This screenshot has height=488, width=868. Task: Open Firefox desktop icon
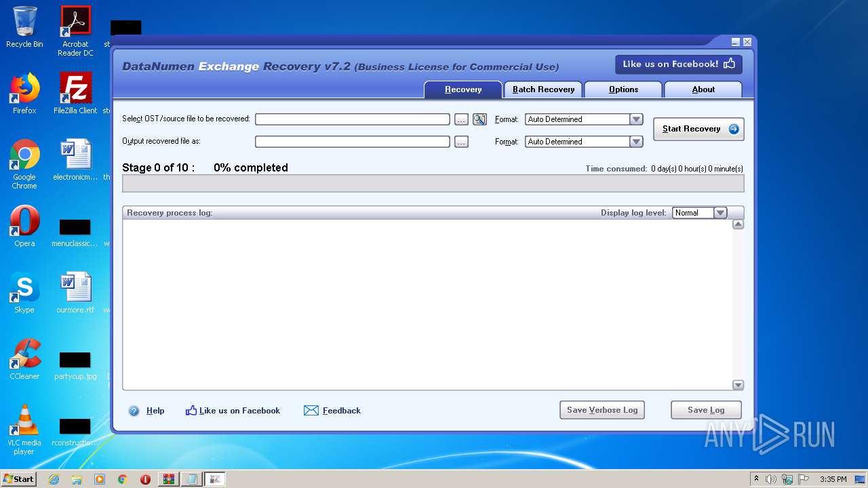24,94
